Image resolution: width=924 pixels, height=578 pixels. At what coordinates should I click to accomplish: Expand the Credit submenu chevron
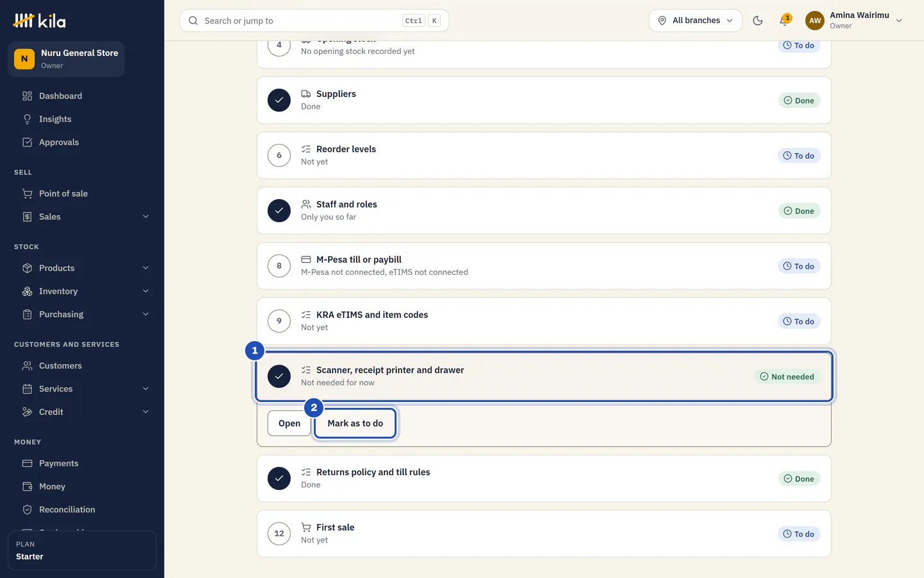point(146,412)
